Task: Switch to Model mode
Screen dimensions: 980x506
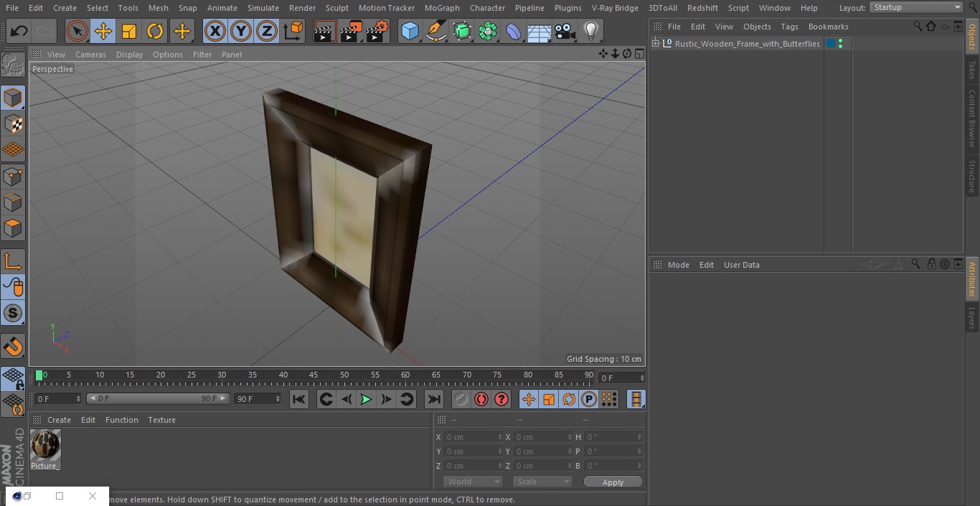Action: point(13,98)
